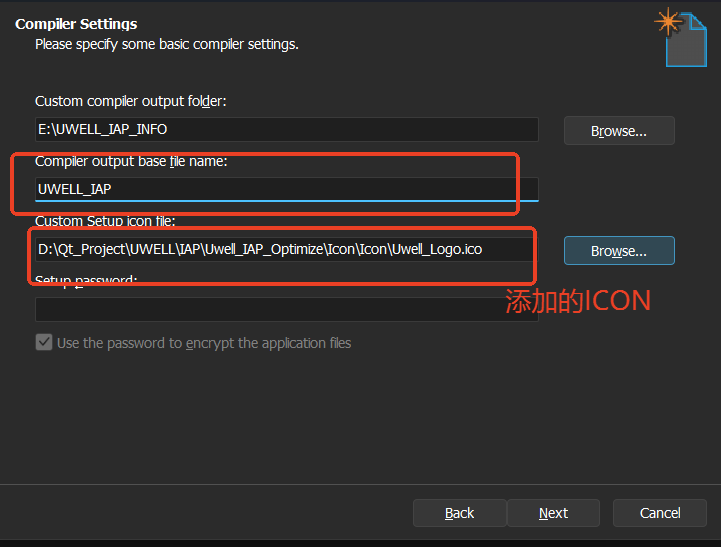721x547 pixels.
Task: Edit the custom Setup icon file path
Action: tap(286, 250)
